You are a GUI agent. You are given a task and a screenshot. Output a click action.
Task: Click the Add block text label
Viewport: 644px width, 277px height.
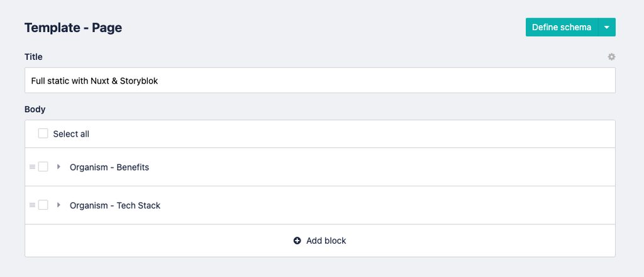tap(326, 240)
